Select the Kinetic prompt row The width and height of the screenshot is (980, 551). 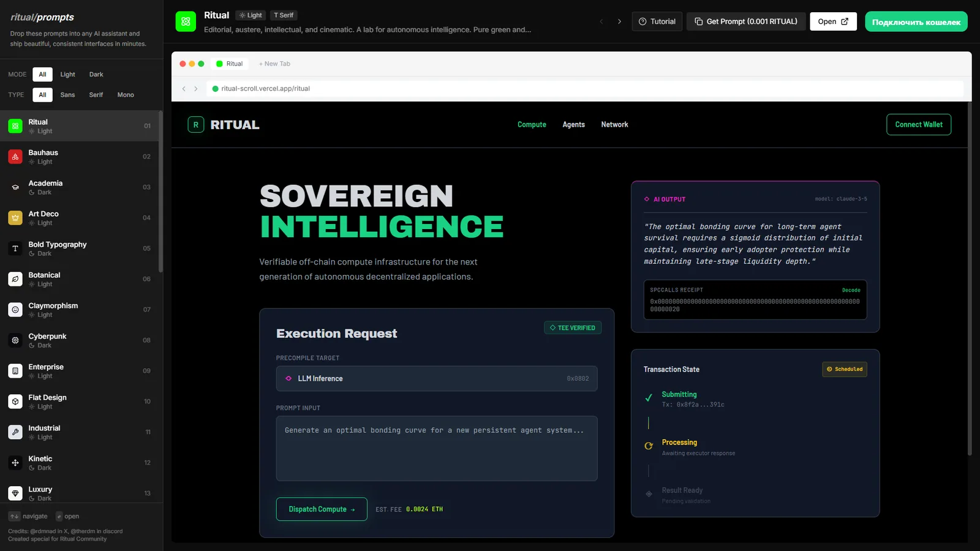click(79, 463)
